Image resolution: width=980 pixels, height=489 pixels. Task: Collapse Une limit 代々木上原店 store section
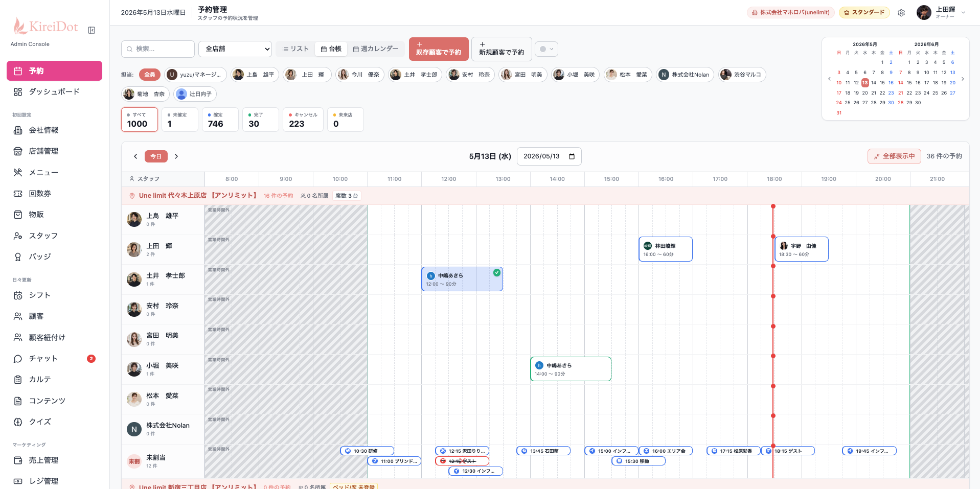[x=545, y=196]
